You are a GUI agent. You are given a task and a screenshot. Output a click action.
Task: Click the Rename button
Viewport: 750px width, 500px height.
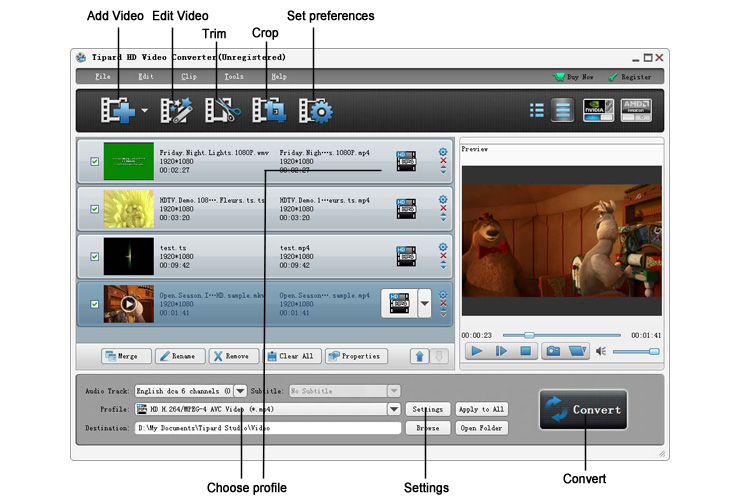pos(180,356)
